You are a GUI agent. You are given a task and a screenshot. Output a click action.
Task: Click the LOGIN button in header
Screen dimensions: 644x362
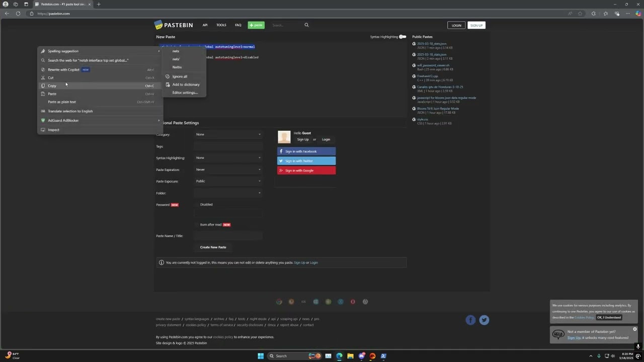(x=456, y=25)
